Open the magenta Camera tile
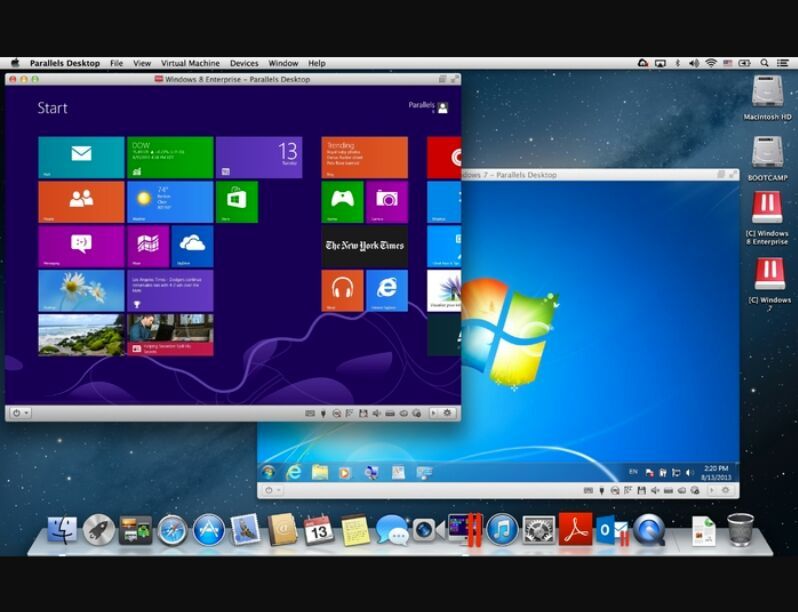This screenshot has height=612, width=798. 387,202
